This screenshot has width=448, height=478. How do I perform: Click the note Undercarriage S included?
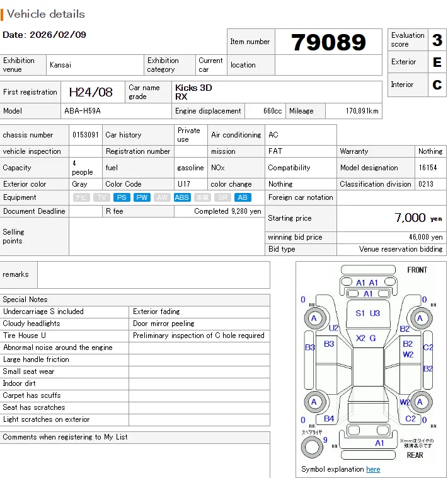(x=43, y=312)
